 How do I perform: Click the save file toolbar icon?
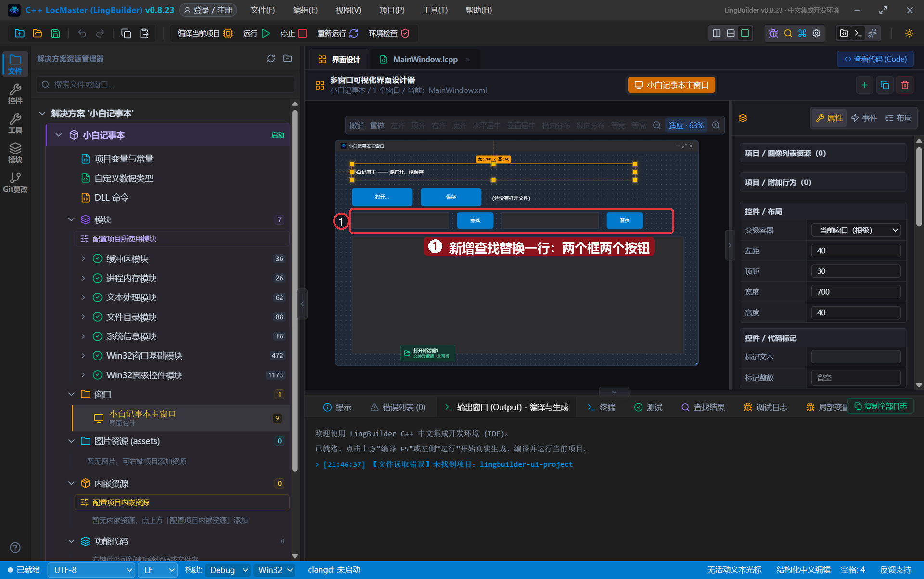click(x=56, y=33)
